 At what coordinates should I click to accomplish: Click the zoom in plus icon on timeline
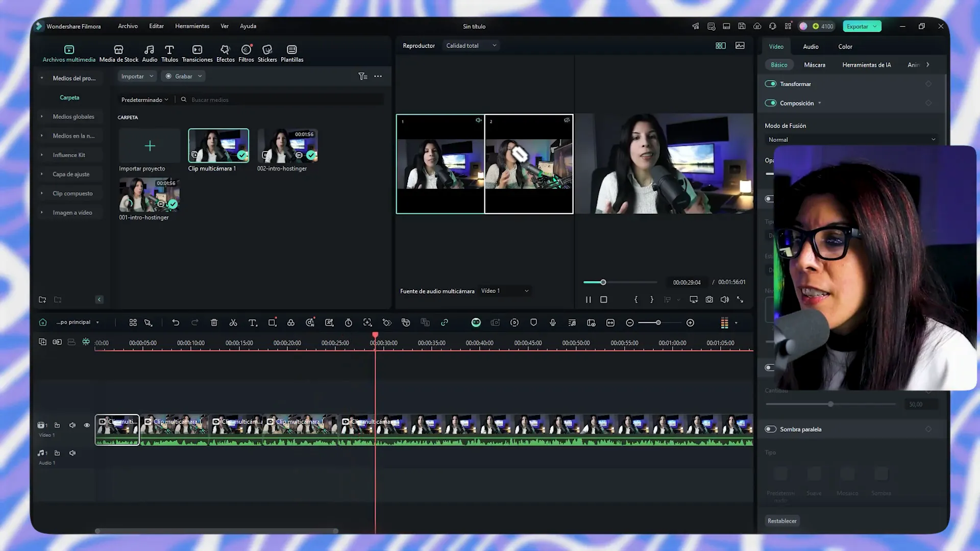click(x=690, y=322)
